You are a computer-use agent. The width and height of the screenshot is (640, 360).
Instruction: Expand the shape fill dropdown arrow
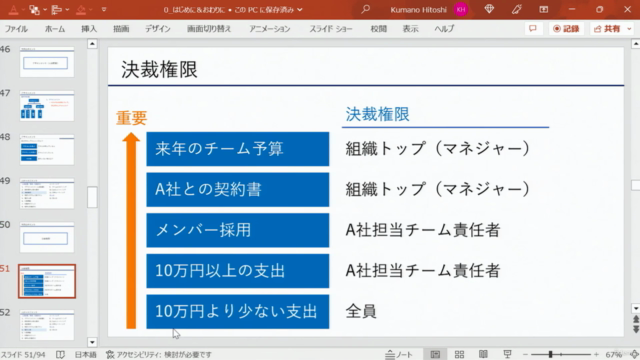[x=91, y=9]
